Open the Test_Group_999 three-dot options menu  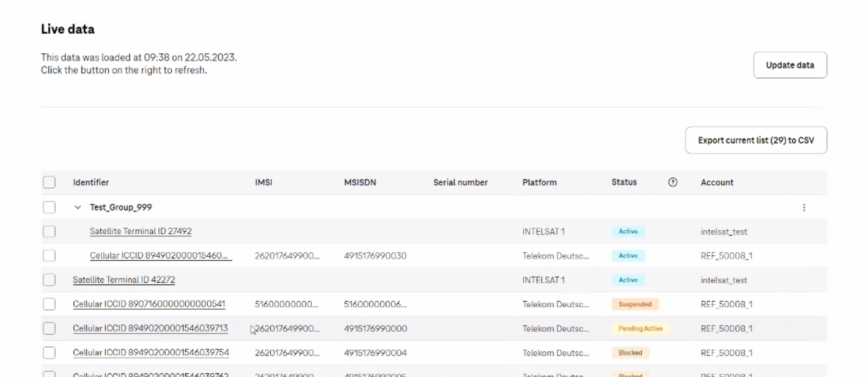coord(804,207)
